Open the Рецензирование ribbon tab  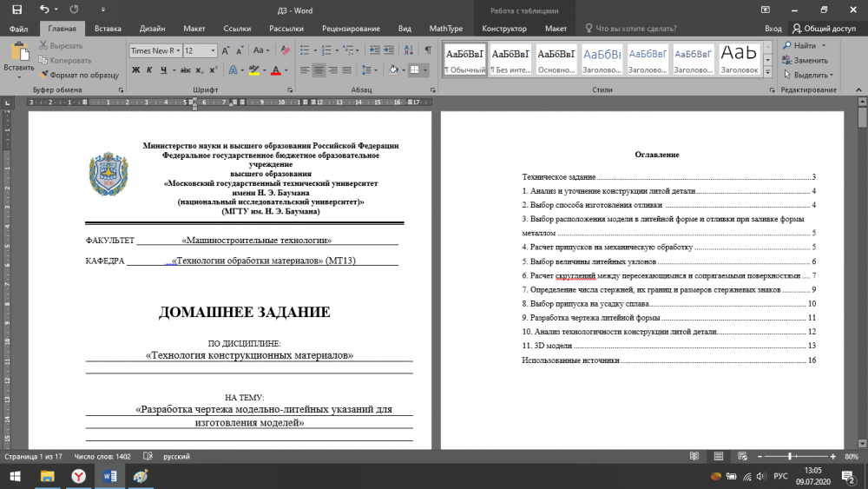(350, 28)
